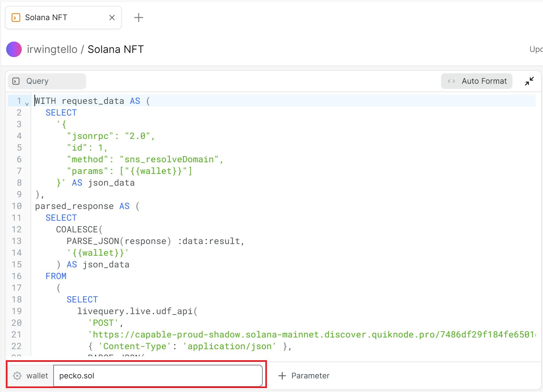
Task: Open the wallet parameter settings gear
Action: point(17,376)
